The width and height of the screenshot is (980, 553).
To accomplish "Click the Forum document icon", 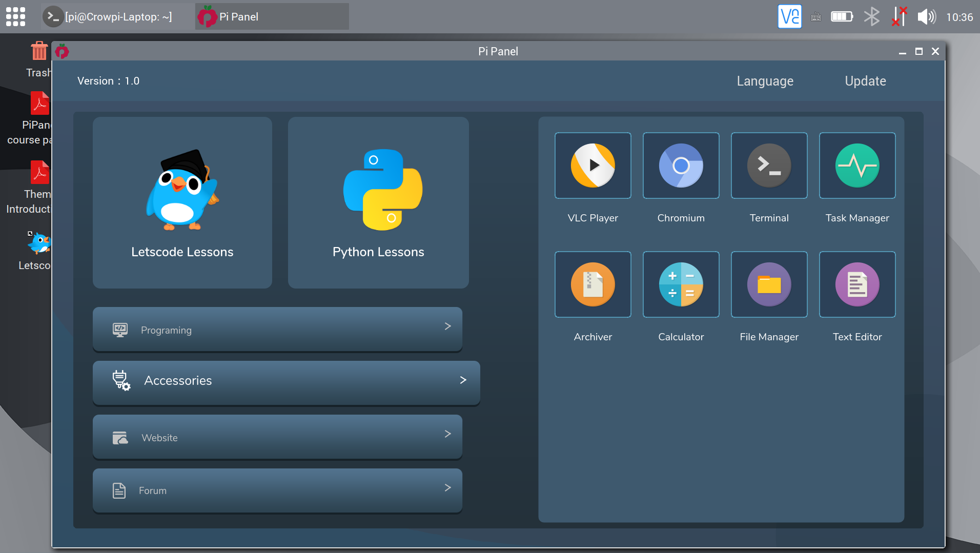I will tap(119, 490).
